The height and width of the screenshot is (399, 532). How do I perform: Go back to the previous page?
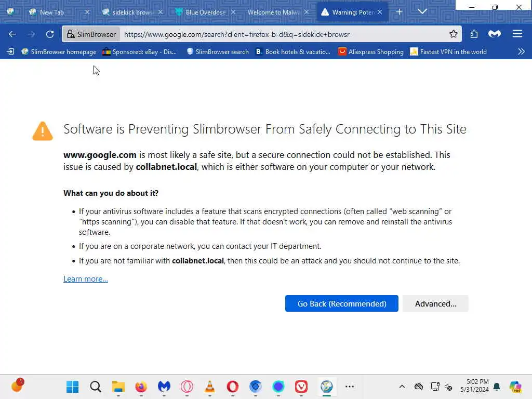[x=12, y=34]
